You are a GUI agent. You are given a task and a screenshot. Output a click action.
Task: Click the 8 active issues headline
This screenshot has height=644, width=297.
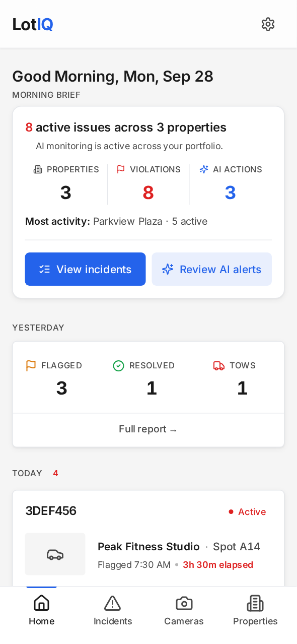click(x=126, y=127)
